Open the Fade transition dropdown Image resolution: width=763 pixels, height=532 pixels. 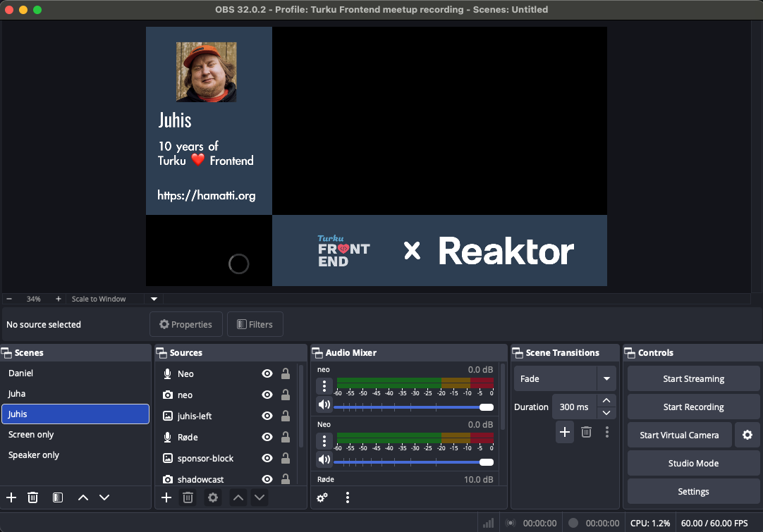[606, 378]
